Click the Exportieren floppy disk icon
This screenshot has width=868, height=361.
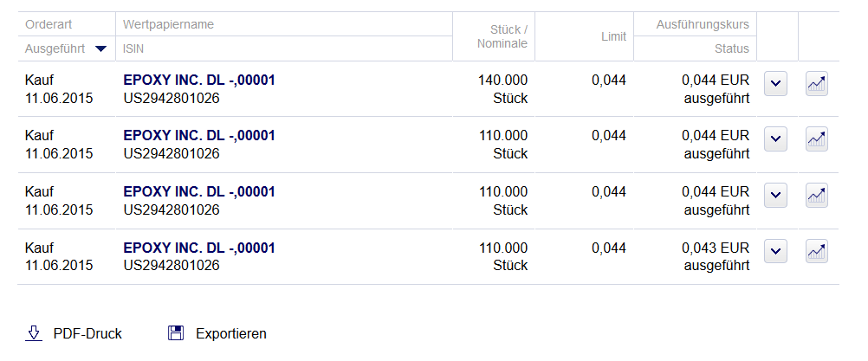pos(176,333)
